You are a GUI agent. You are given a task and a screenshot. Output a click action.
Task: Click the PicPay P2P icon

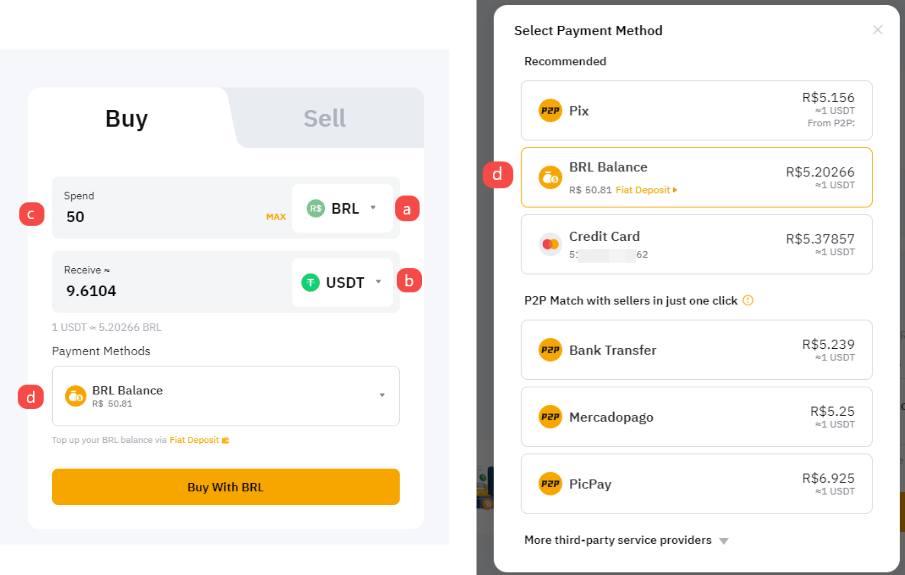[550, 484]
